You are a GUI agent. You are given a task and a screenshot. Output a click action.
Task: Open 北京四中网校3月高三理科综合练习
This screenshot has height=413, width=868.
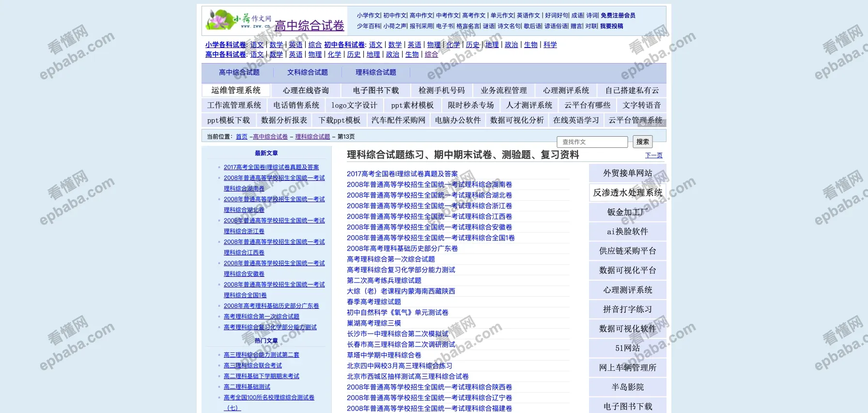point(400,365)
